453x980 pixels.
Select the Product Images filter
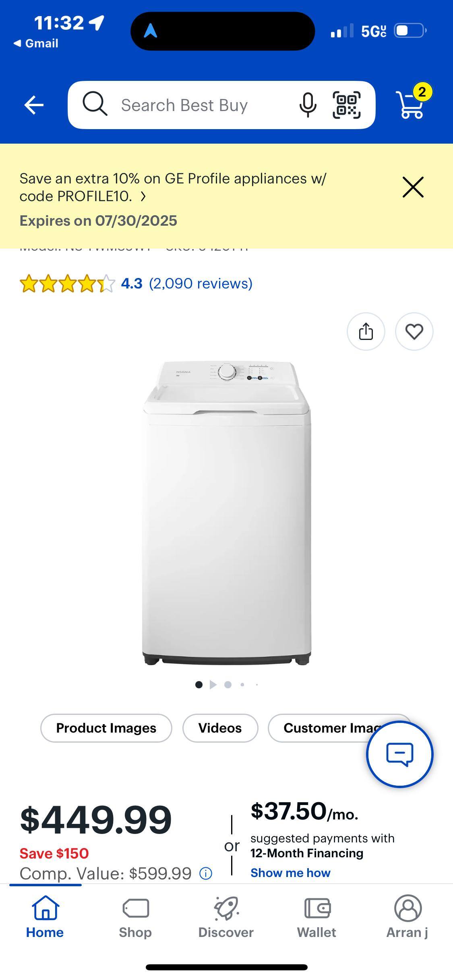(x=106, y=728)
